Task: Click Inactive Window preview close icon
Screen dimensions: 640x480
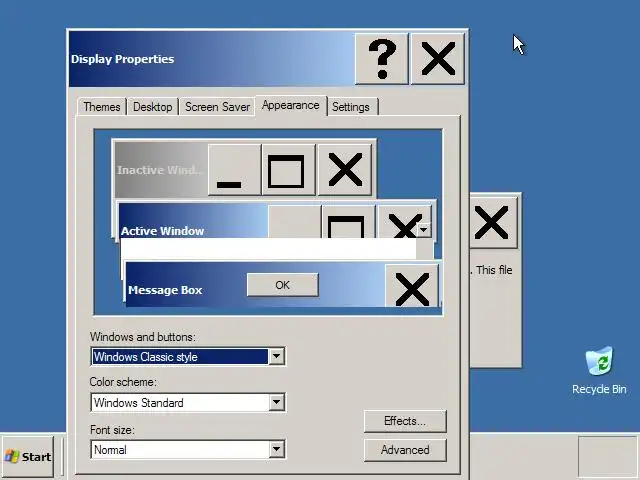Action: (x=345, y=169)
